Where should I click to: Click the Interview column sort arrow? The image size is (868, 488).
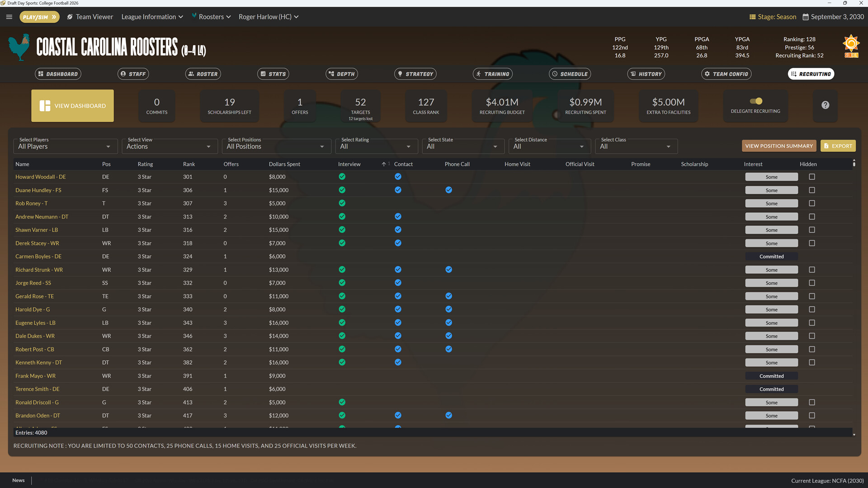384,164
